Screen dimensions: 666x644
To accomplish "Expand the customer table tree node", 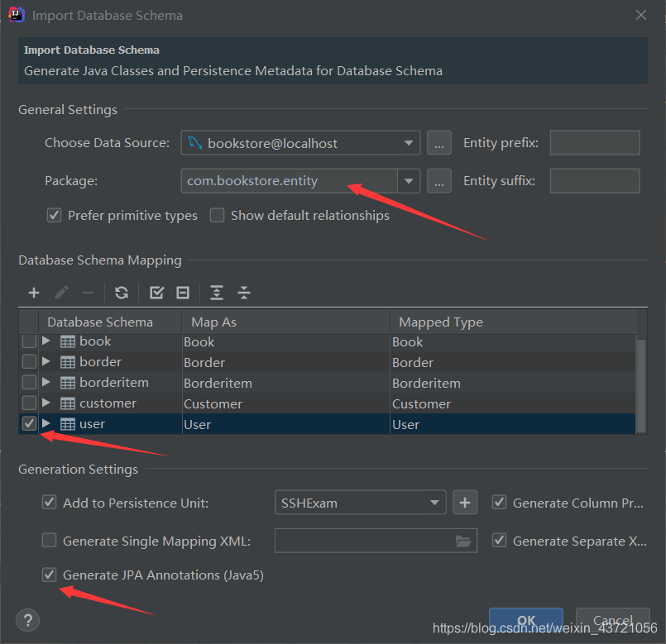I will click(x=46, y=403).
